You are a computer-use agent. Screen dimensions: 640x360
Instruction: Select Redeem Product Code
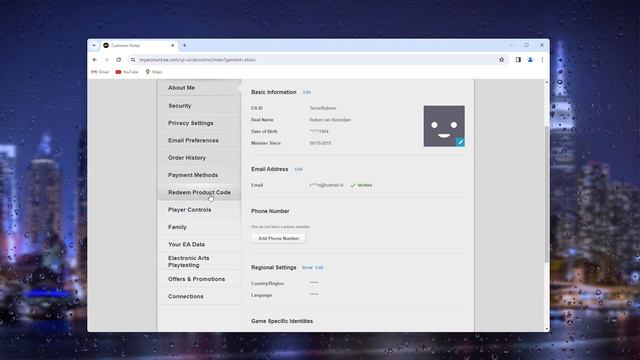(199, 192)
